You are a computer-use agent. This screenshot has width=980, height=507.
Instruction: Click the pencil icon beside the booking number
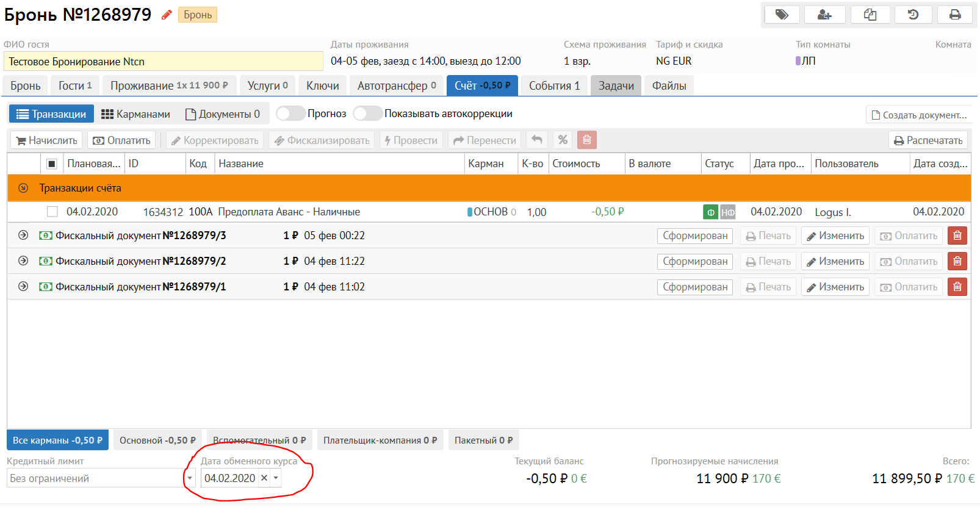(x=166, y=15)
